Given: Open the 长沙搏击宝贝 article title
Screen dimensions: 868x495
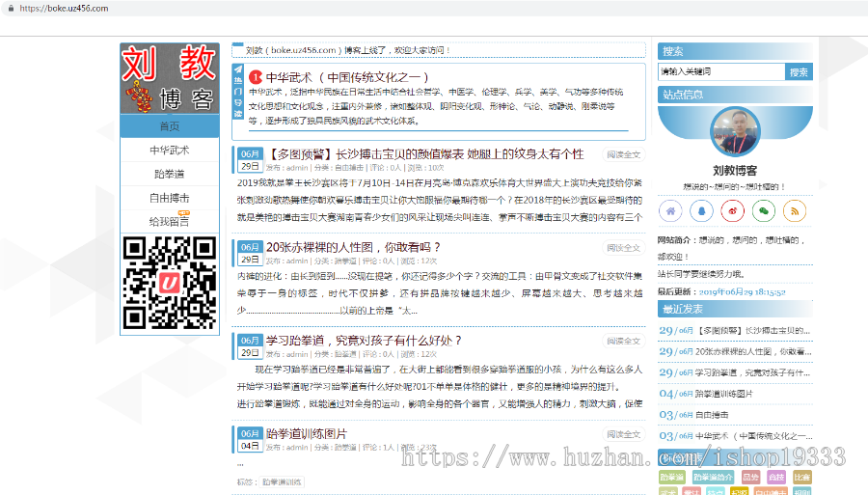Looking at the screenshot, I should [x=425, y=154].
